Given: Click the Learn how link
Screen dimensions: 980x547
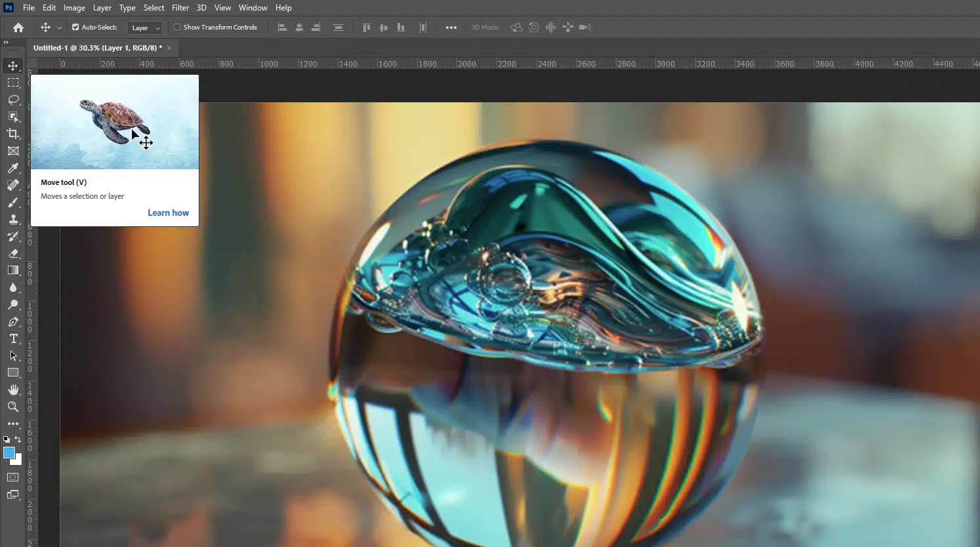Looking at the screenshot, I should [x=168, y=213].
